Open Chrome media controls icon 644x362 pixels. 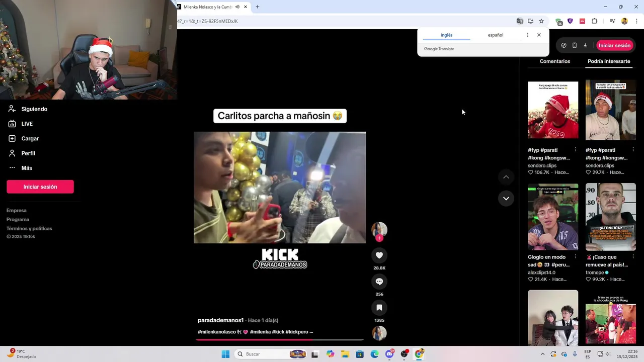coord(612,21)
